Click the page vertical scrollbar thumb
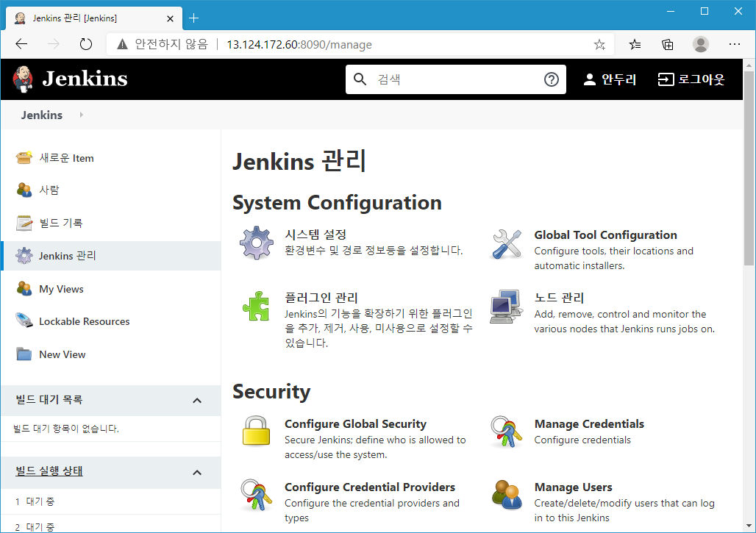 (x=749, y=168)
